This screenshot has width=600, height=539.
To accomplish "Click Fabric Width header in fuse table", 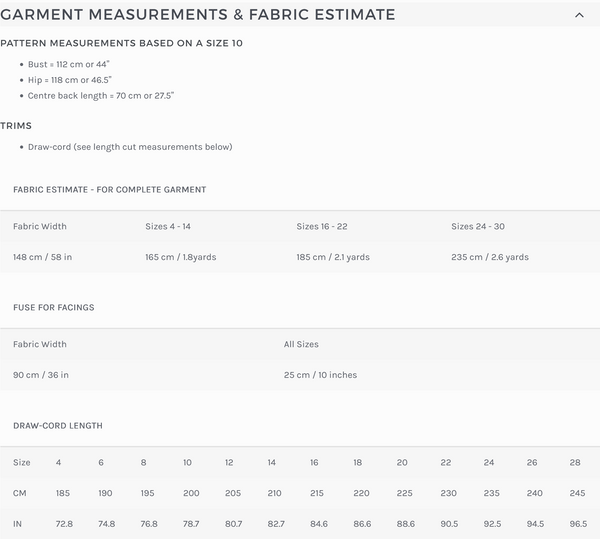I will (x=40, y=344).
